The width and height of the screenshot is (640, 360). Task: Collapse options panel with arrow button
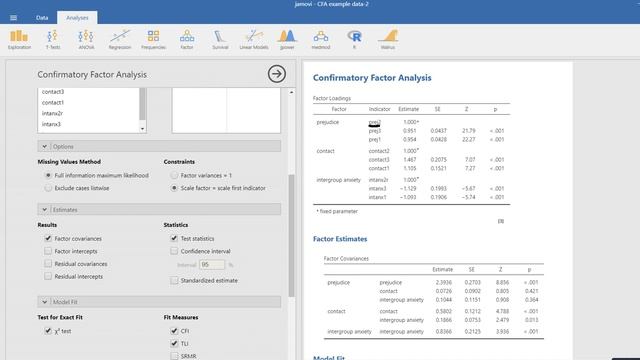pyautogui.click(x=277, y=74)
